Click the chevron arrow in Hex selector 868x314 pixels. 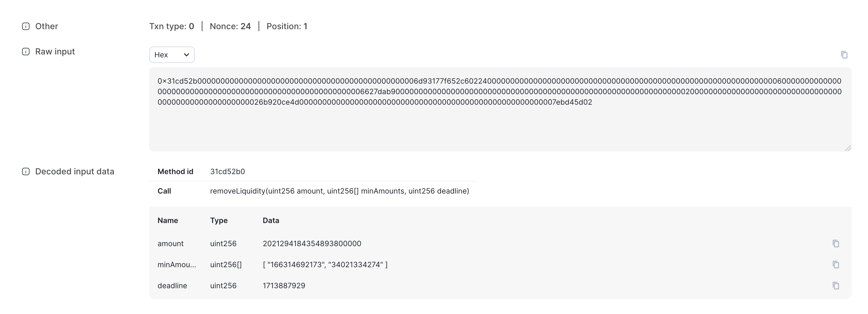[x=186, y=55]
